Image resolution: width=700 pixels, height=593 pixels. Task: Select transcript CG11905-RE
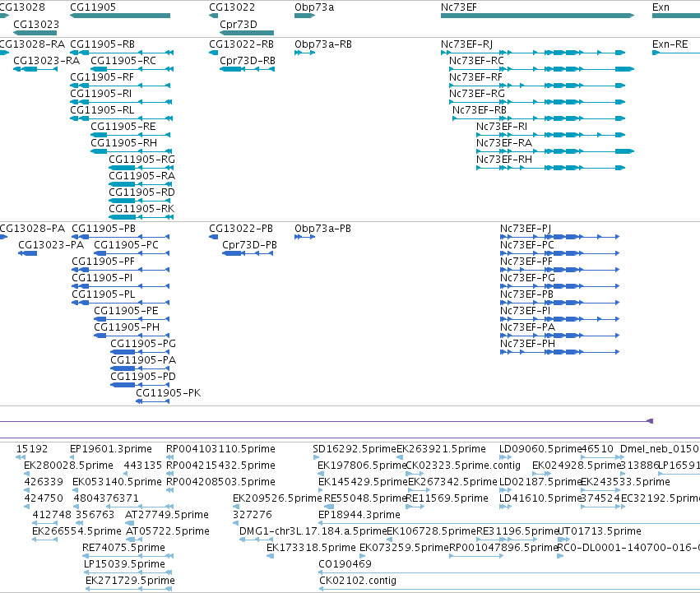tap(130, 135)
